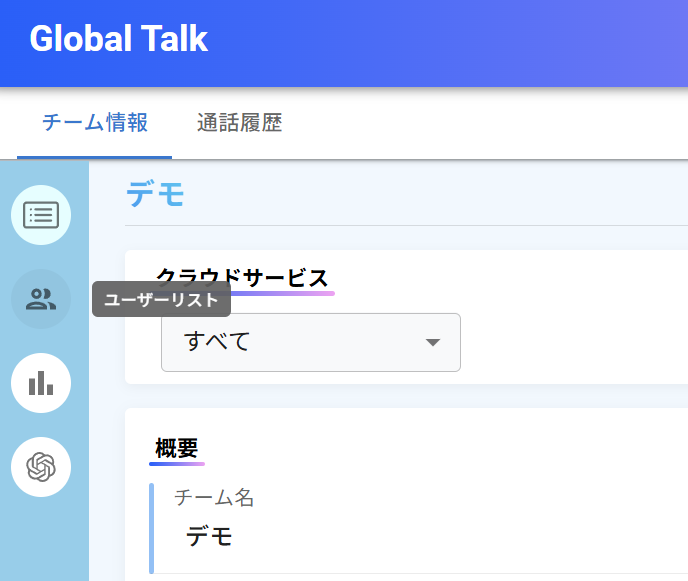Click the blue デモ page heading
688x581 pixels.
pos(156,194)
